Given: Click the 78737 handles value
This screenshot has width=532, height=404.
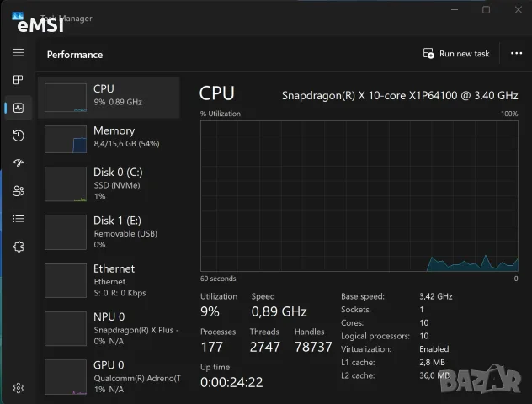Looking at the screenshot, I should point(313,347).
